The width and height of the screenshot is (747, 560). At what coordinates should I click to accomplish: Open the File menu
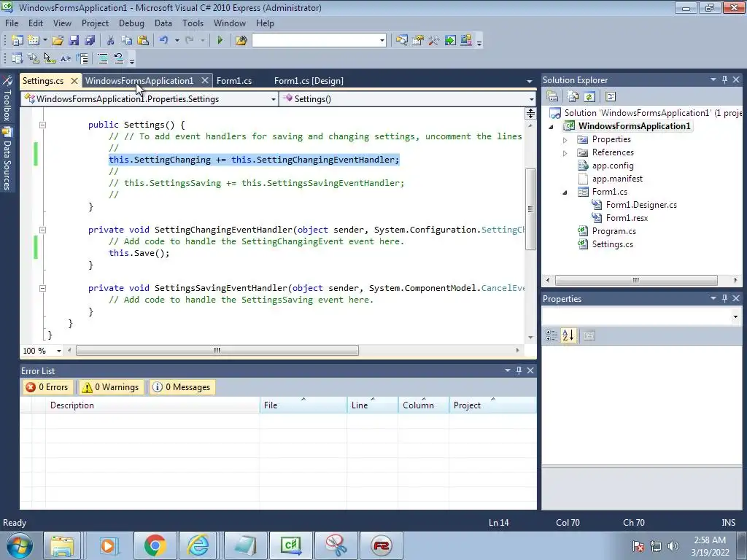[x=12, y=23]
